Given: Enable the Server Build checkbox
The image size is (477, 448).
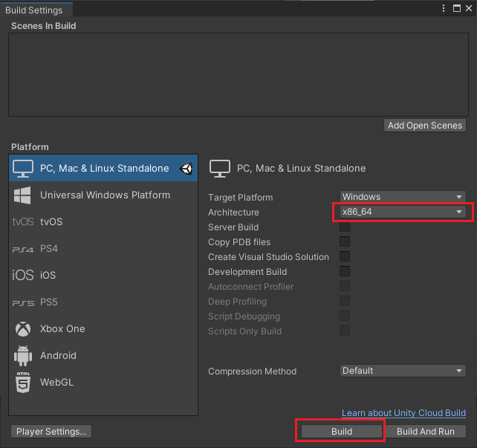Looking at the screenshot, I should (345, 227).
